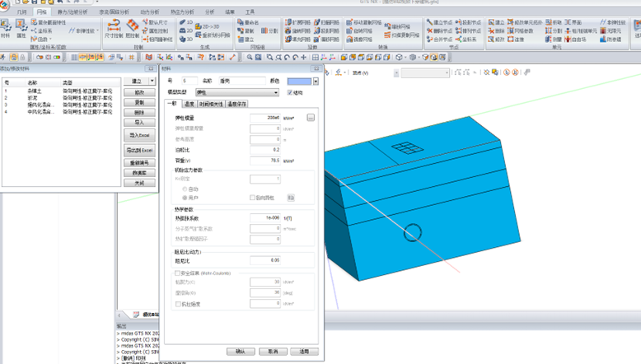Enable the 抗拉强度 checkbox
The height and width of the screenshot is (364, 641).
tap(178, 304)
